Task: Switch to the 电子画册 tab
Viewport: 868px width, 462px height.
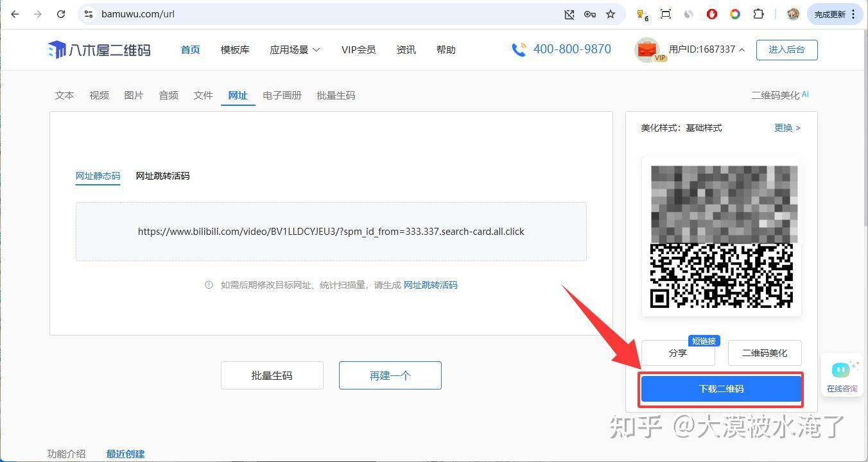Action: click(x=282, y=95)
